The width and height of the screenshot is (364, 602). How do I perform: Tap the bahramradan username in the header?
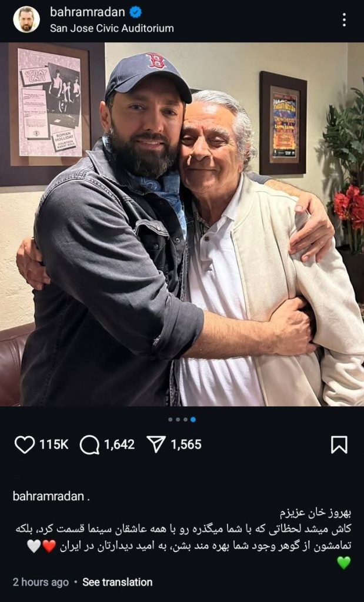click(87, 12)
